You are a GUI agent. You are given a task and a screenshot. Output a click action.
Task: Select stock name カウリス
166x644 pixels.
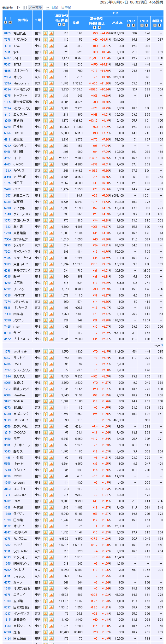[x=19, y=170]
